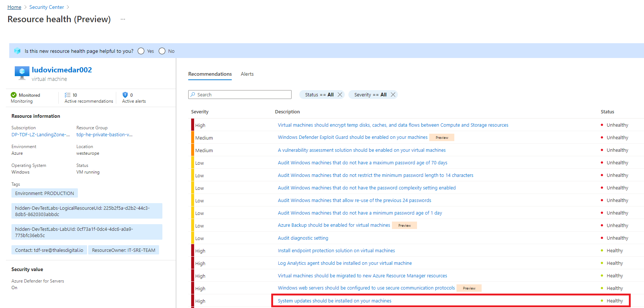Click High severity on encrypt temp disks row
This screenshot has height=308, width=644.
(200, 125)
